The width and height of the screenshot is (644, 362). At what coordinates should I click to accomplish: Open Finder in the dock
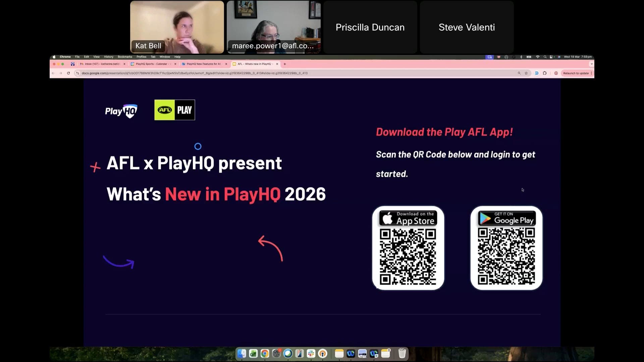(x=241, y=353)
